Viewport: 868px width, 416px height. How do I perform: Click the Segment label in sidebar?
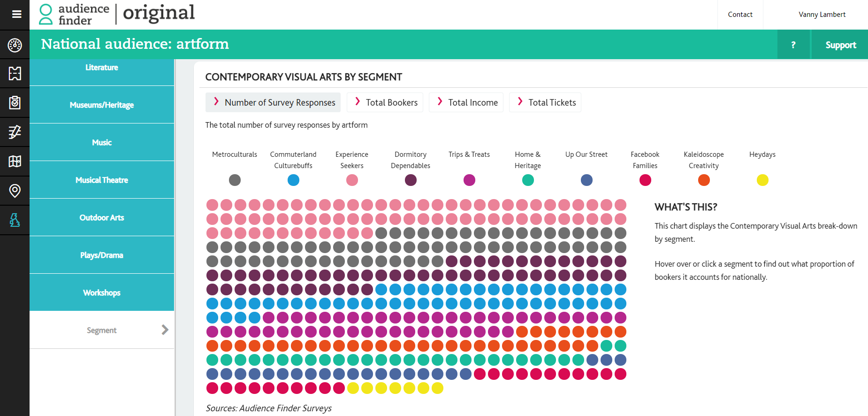[x=101, y=330]
